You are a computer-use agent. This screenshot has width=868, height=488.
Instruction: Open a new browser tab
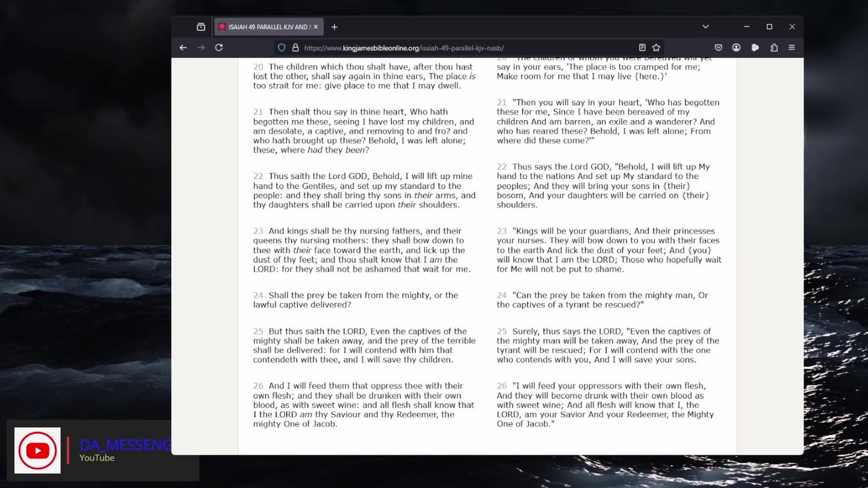tap(334, 27)
